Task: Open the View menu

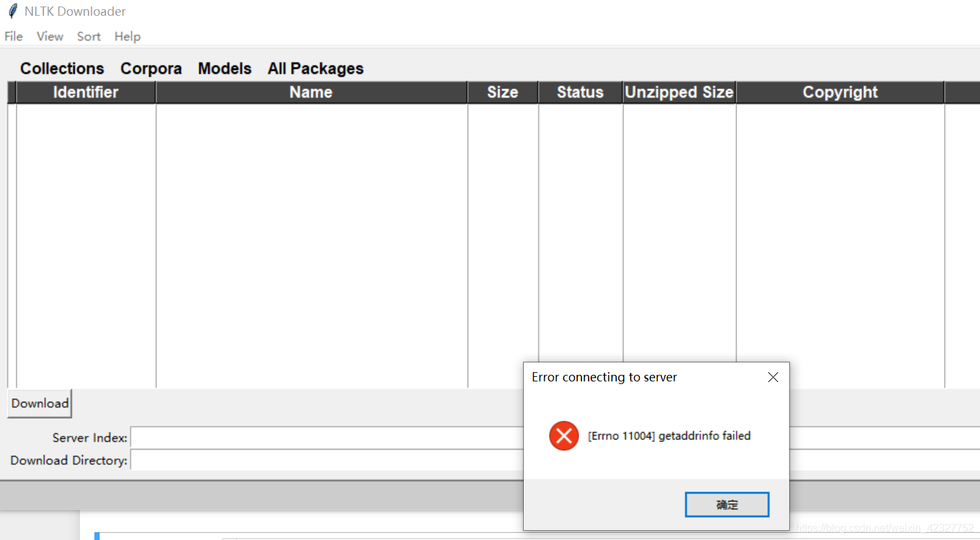Action: tap(50, 37)
